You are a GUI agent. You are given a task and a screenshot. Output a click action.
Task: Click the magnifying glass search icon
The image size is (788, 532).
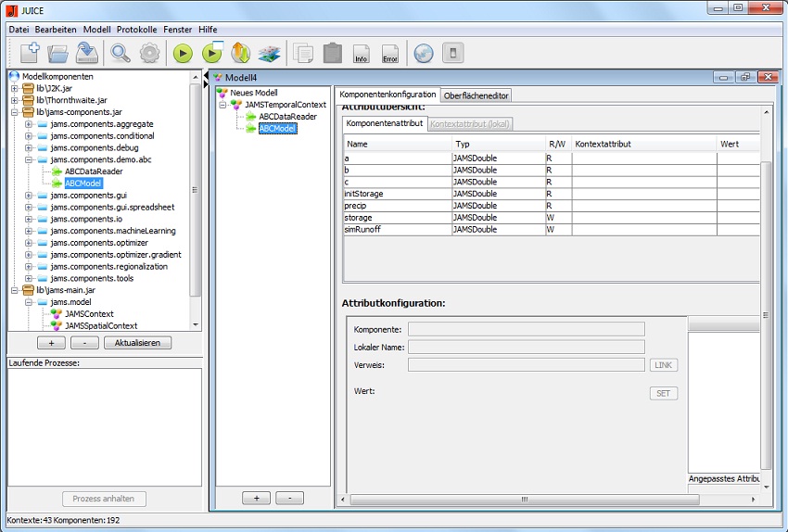pos(121,53)
